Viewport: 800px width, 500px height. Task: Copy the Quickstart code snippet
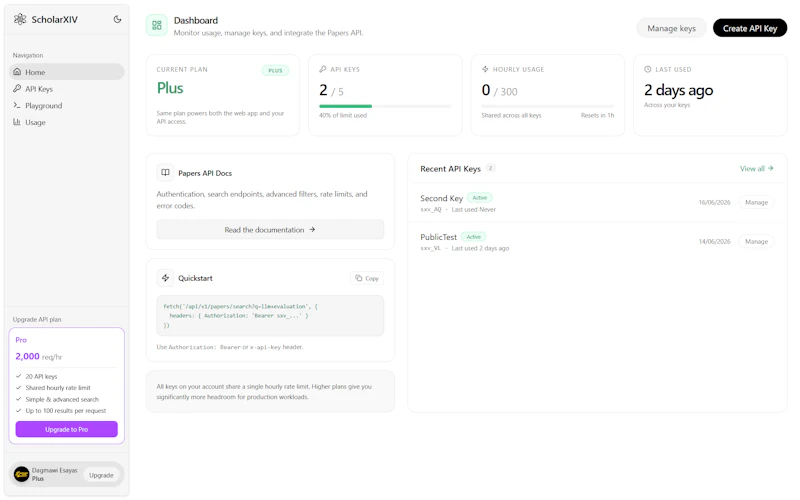[367, 278]
